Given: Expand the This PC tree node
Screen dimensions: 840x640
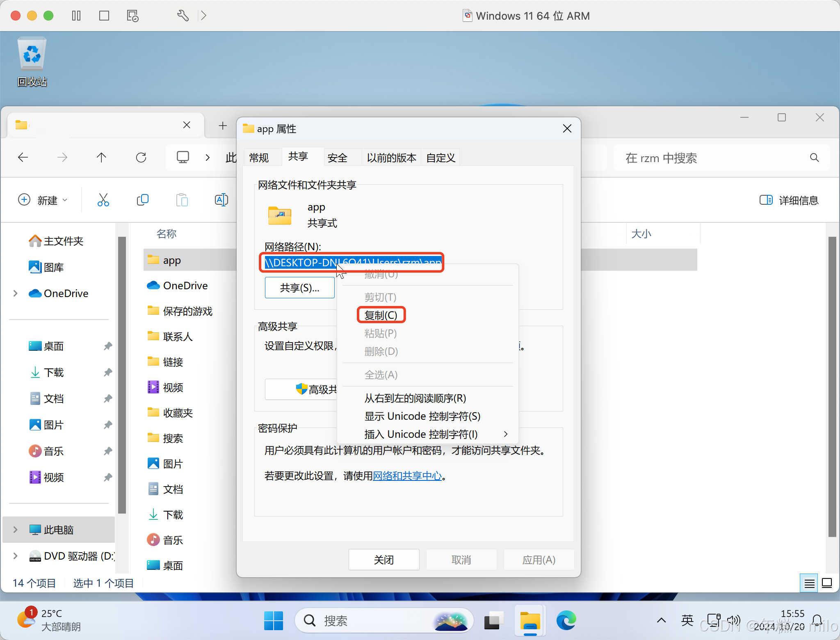Looking at the screenshot, I should [16, 530].
